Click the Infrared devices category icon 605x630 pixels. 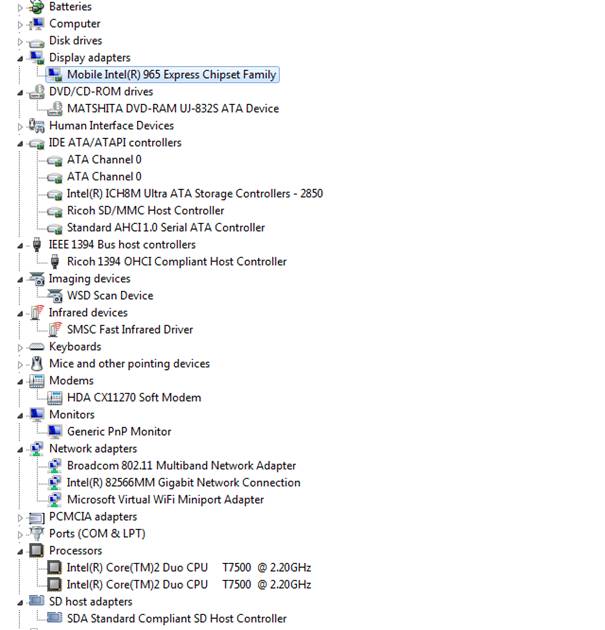point(37,313)
